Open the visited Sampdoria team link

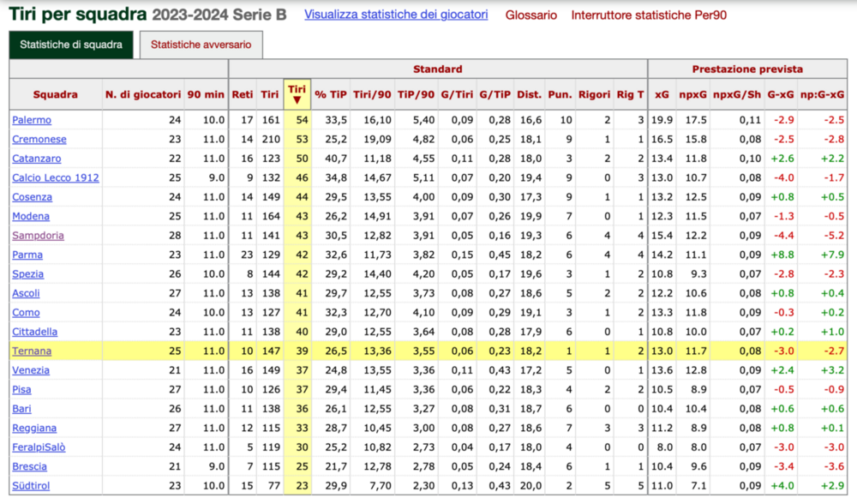[x=39, y=236]
